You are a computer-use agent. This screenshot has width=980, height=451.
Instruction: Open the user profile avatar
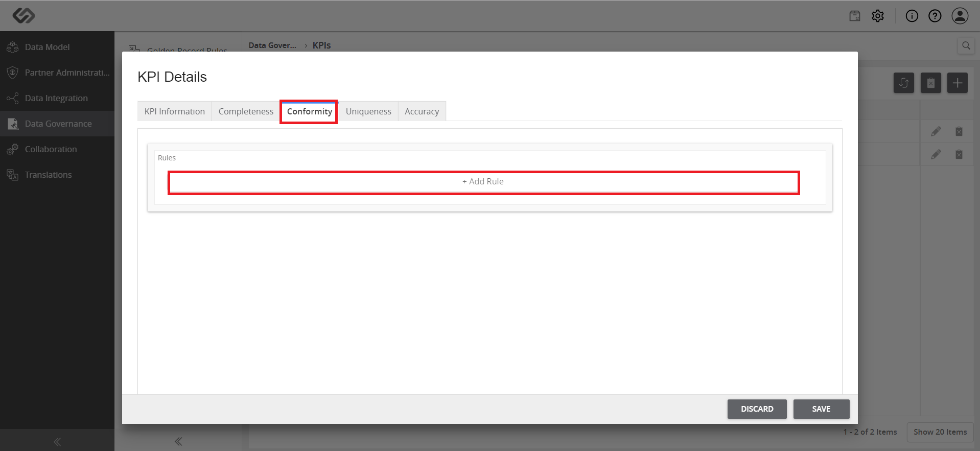(960, 16)
